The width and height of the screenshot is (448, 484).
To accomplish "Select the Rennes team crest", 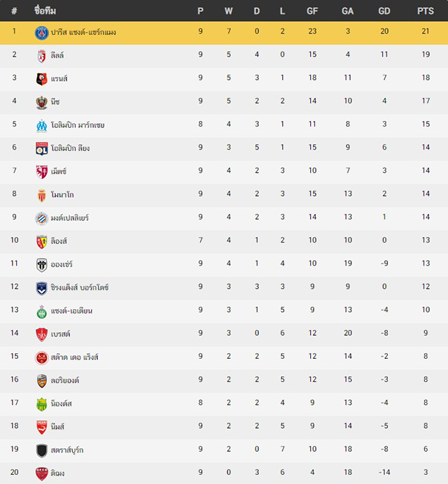I will click(42, 79).
